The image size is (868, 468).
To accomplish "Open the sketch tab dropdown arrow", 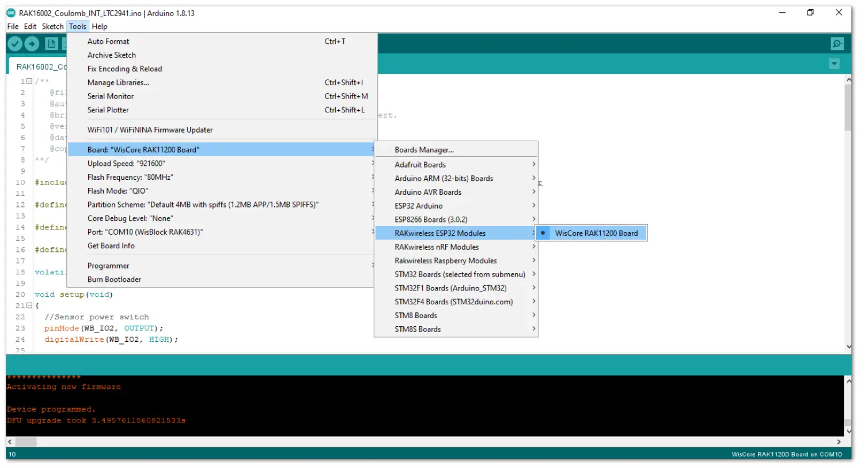I will [834, 64].
